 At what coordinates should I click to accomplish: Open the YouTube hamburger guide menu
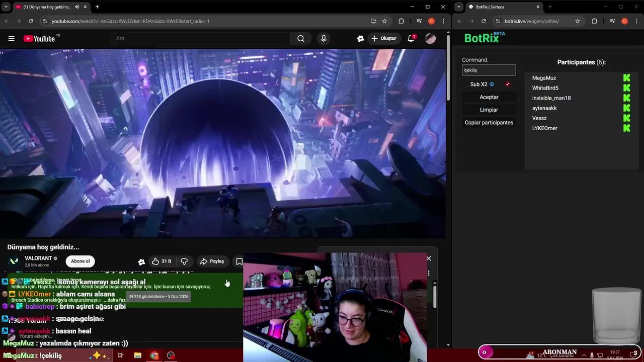(x=11, y=38)
